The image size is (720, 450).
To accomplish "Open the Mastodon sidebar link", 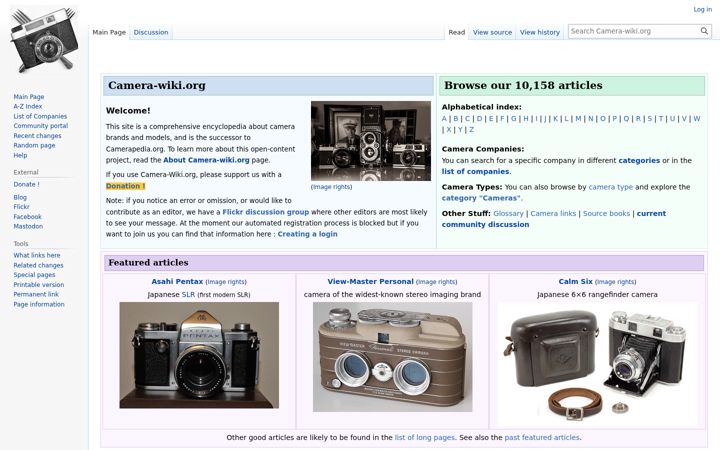I will pyautogui.click(x=28, y=226).
